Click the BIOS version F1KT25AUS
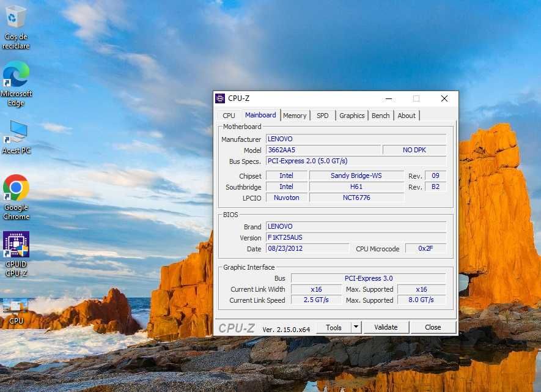The height and width of the screenshot is (392, 541). click(356, 237)
